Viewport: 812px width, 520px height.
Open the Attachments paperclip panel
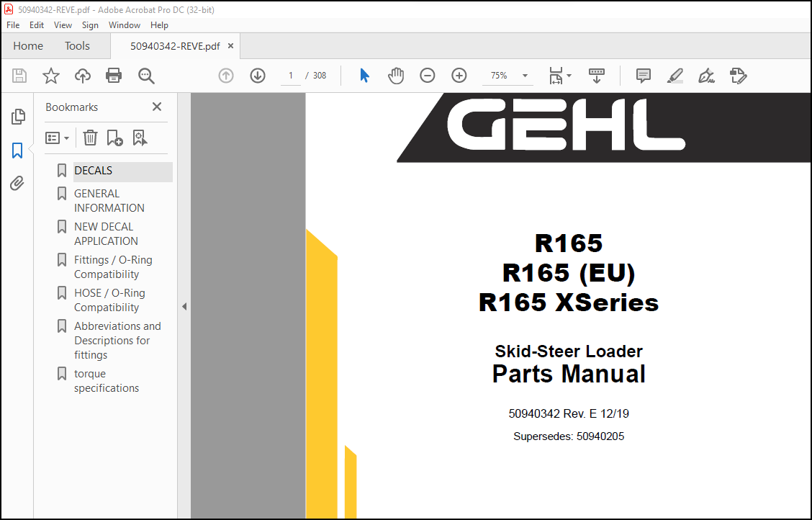[17, 184]
